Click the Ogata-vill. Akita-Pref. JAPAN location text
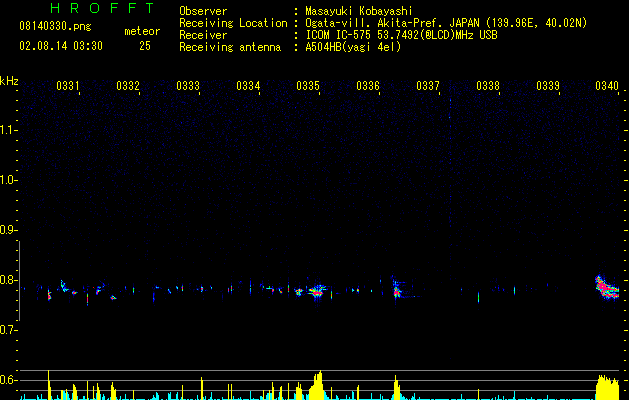The width and height of the screenshot is (629, 400). (x=446, y=23)
